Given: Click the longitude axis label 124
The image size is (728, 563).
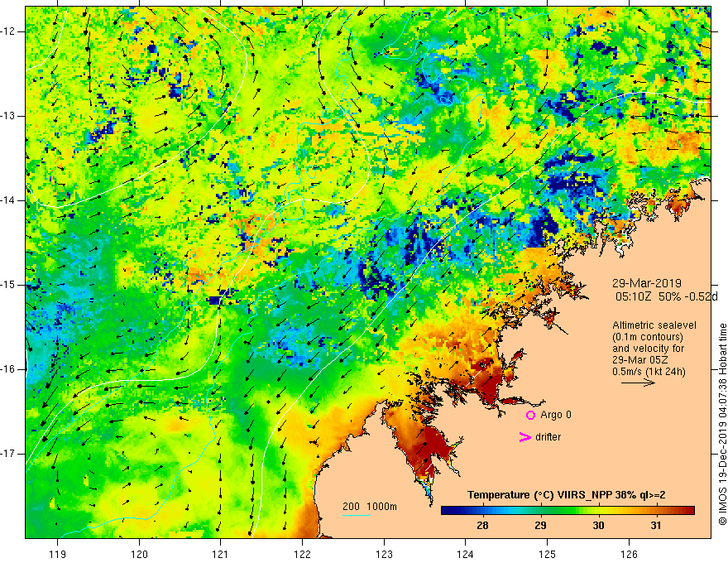Looking at the screenshot, I should [x=465, y=554].
